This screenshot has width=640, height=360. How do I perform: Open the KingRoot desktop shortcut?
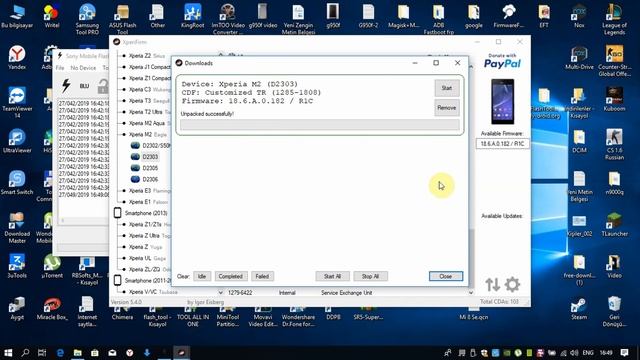[192, 16]
